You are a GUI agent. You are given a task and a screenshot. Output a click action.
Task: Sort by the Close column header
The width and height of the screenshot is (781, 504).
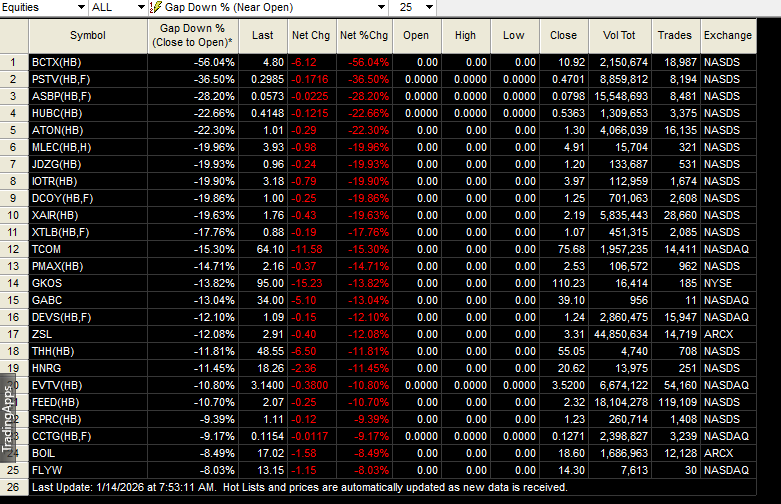click(x=563, y=35)
